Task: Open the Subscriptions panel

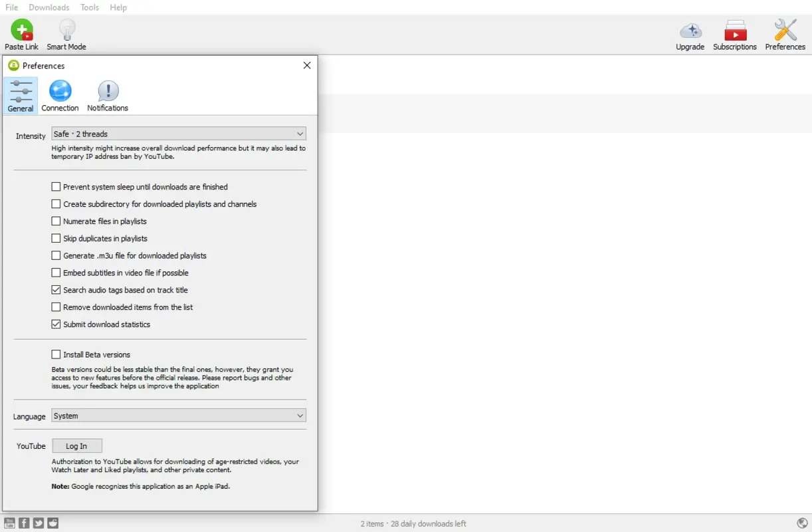Action: click(x=734, y=33)
